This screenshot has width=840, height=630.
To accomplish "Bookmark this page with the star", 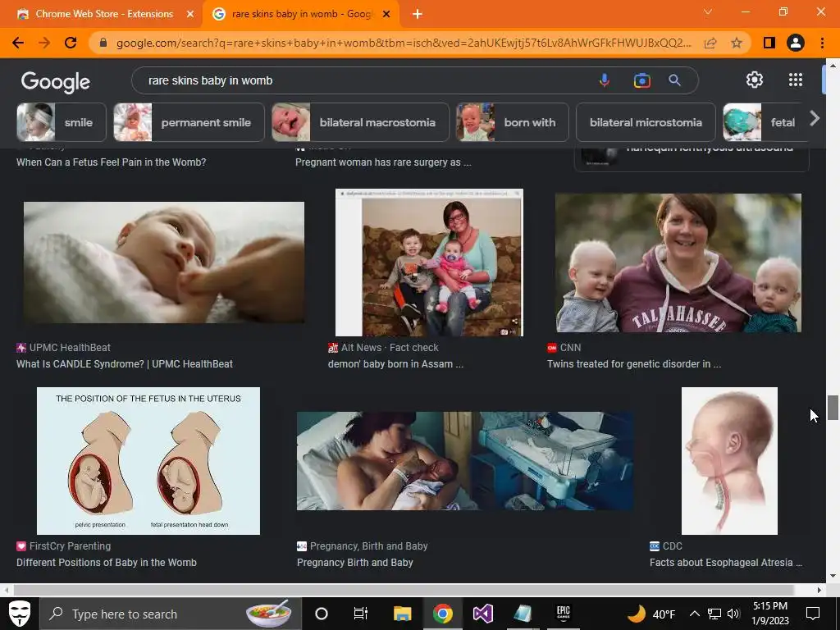I will click(737, 43).
